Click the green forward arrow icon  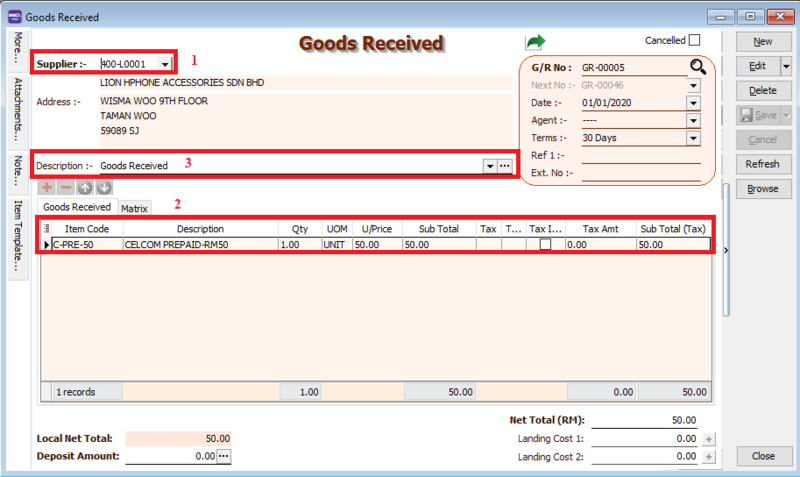click(536, 42)
